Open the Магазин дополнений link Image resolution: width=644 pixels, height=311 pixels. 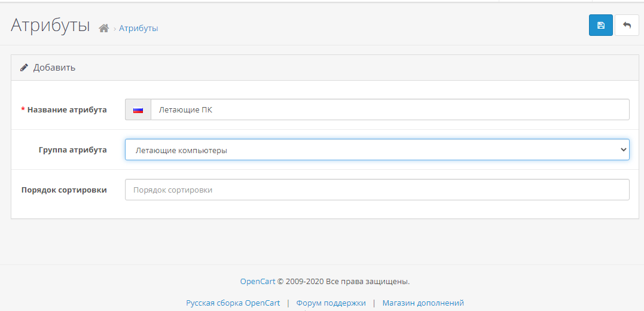click(423, 303)
